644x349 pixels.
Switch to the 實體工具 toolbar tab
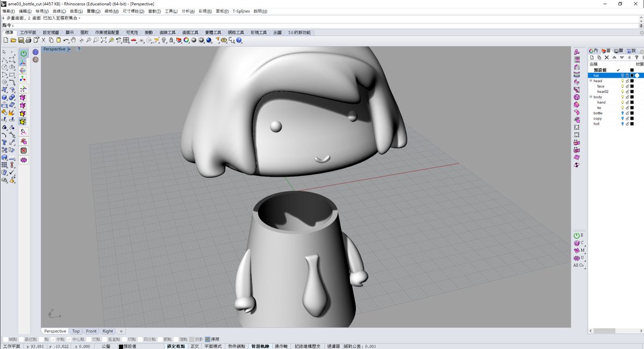(213, 32)
